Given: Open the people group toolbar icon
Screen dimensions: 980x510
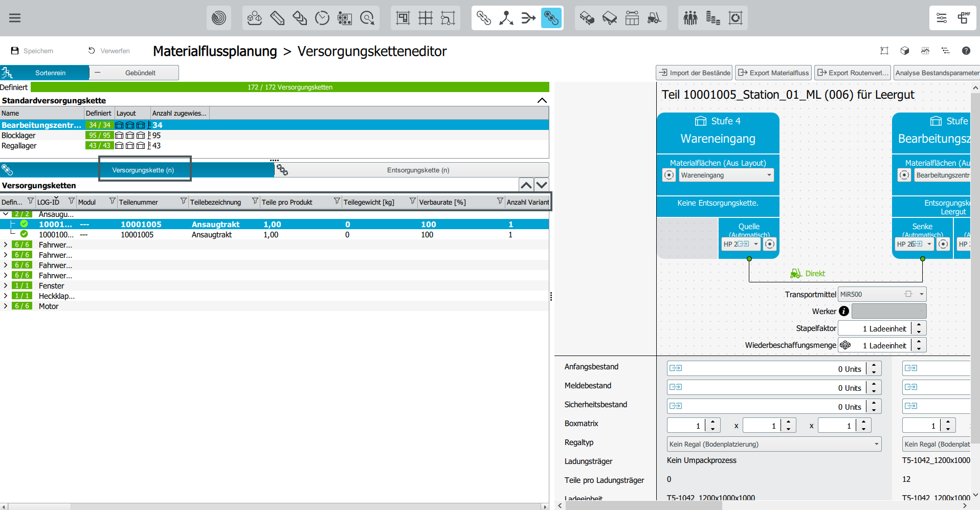Looking at the screenshot, I should point(690,18).
